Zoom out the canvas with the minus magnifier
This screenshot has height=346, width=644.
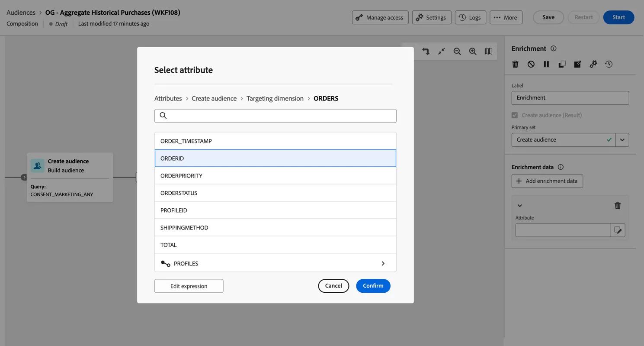(x=457, y=51)
